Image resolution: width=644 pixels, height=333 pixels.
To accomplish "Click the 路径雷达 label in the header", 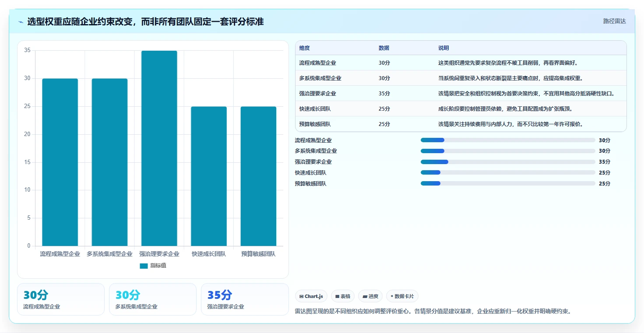I will click(x=615, y=21).
